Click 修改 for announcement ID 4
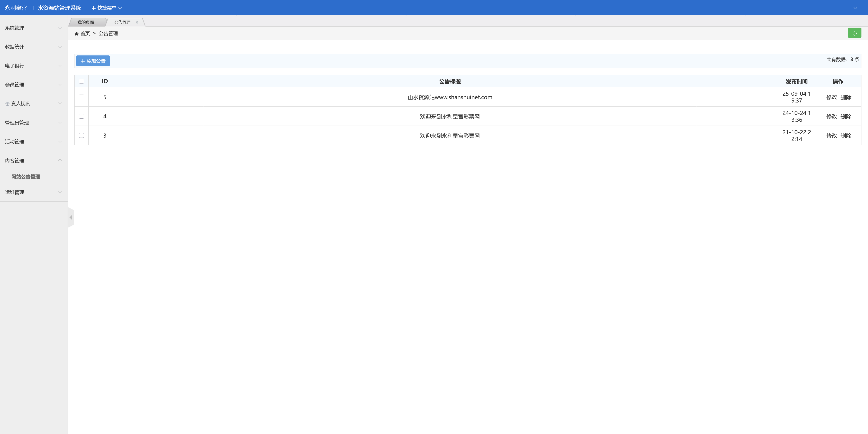Viewport: 868px width, 434px height. [831, 116]
